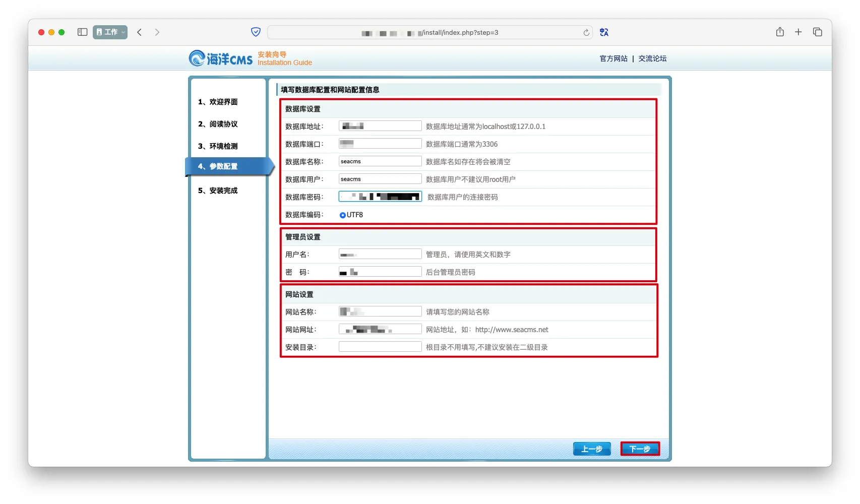Open a new tab with plus icon

pyautogui.click(x=798, y=32)
